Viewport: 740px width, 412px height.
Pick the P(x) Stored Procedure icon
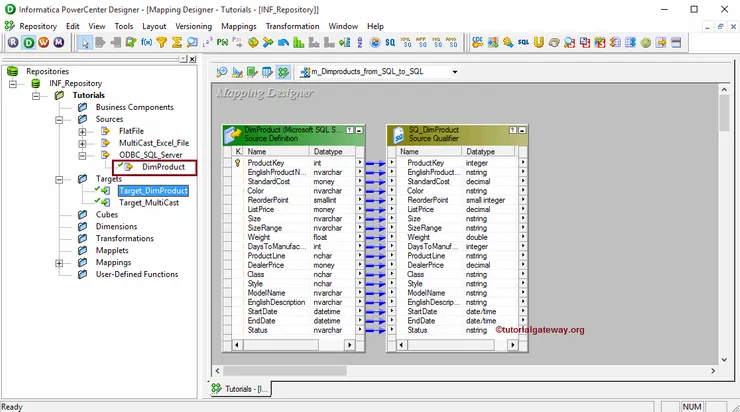tap(222, 42)
